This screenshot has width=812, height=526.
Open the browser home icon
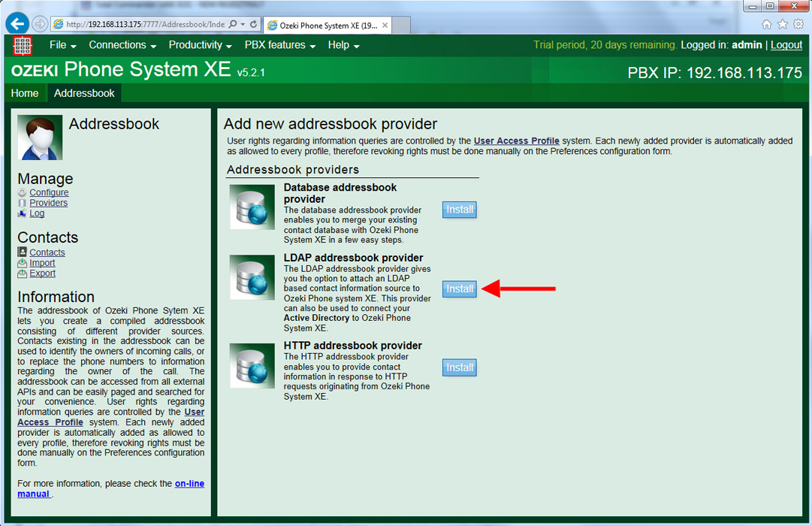click(767, 24)
